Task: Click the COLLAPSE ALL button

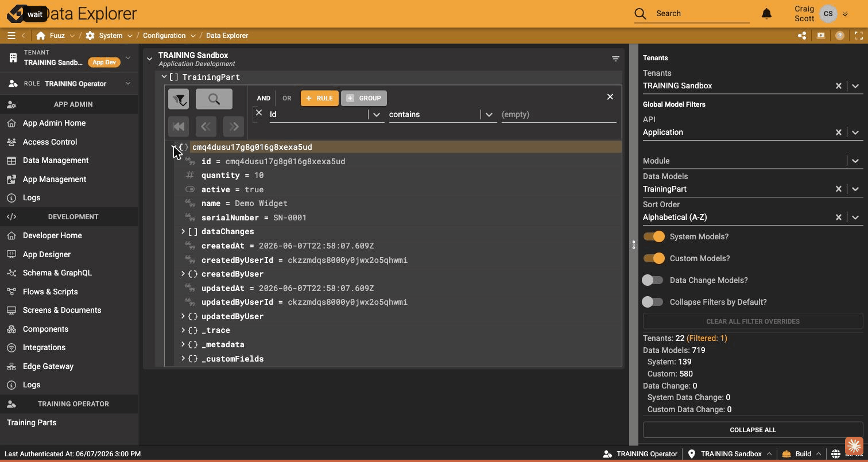Action: click(x=753, y=430)
